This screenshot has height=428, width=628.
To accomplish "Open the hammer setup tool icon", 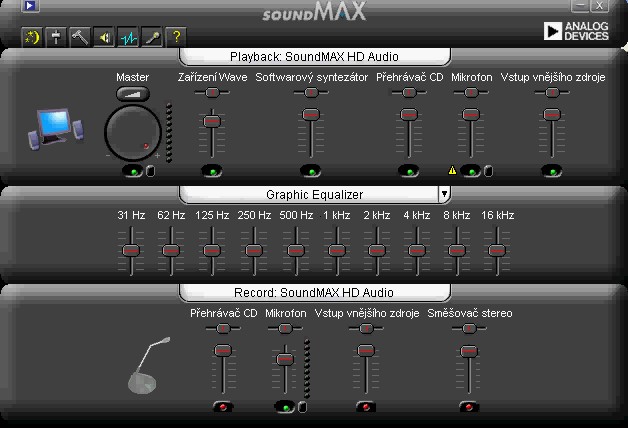I will [80, 38].
